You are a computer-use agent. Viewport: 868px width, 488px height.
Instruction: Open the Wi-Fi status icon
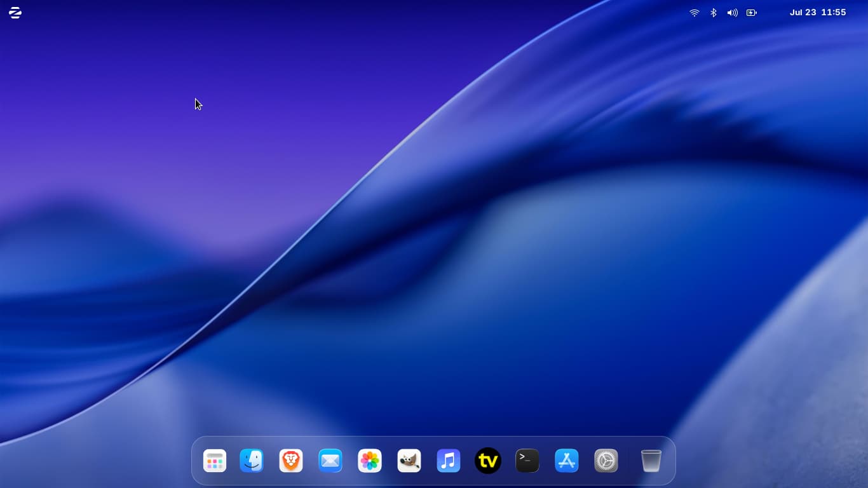click(695, 13)
